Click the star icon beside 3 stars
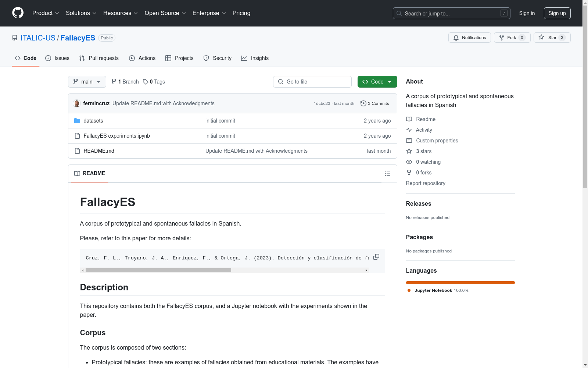This screenshot has height=368, width=588. point(409,151)
